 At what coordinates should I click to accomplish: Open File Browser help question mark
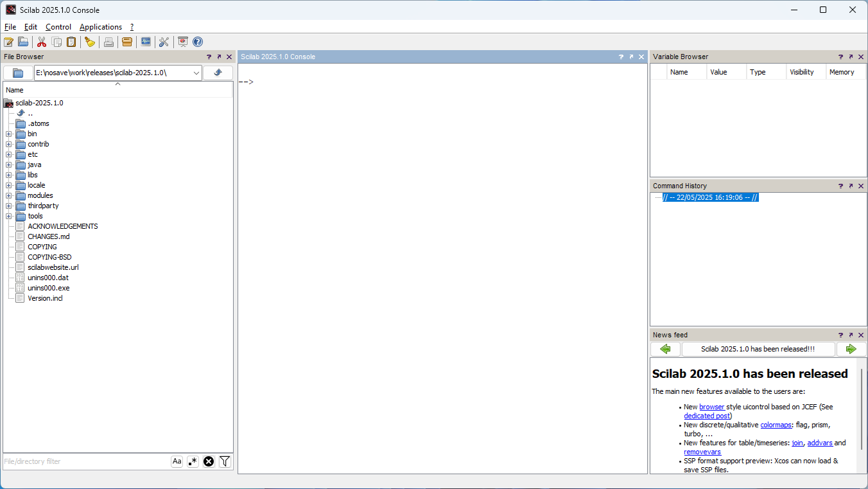209,57
